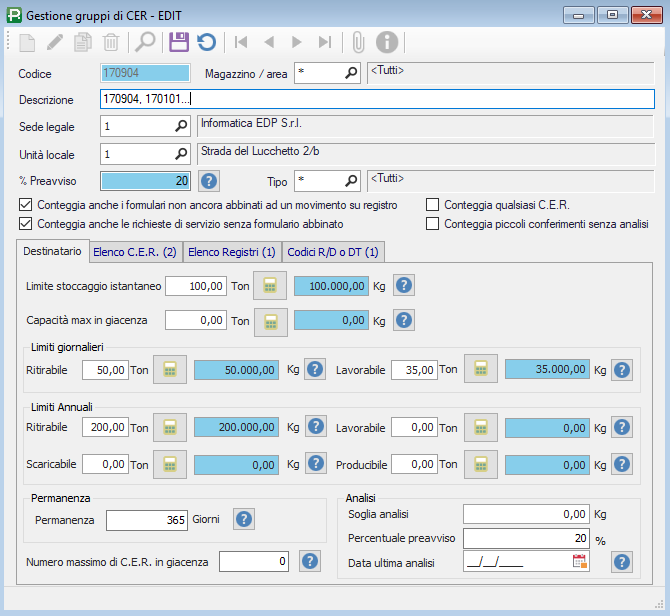670x616 pixels.
Task: Open the Codici R/D o DT tab
Action: click(x=334, y=252)
